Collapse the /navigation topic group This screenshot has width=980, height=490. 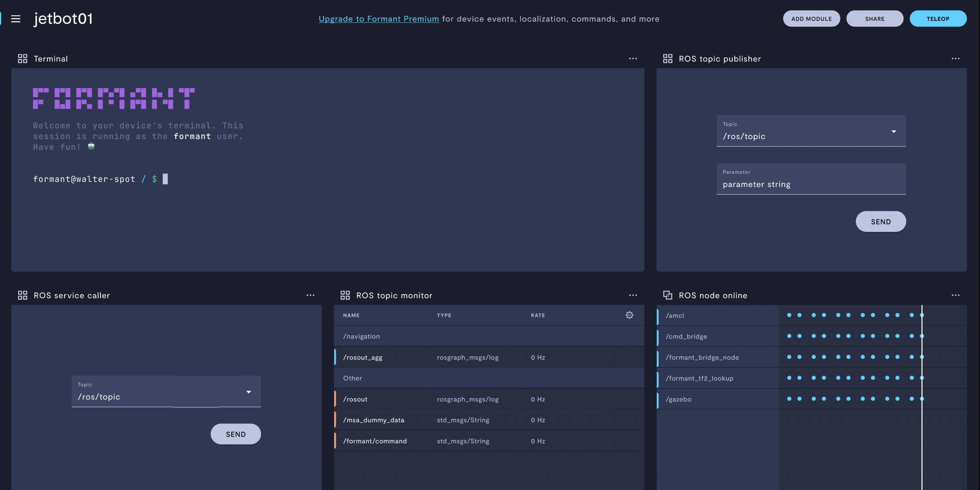pyautogui.click(x=361, y=336)
